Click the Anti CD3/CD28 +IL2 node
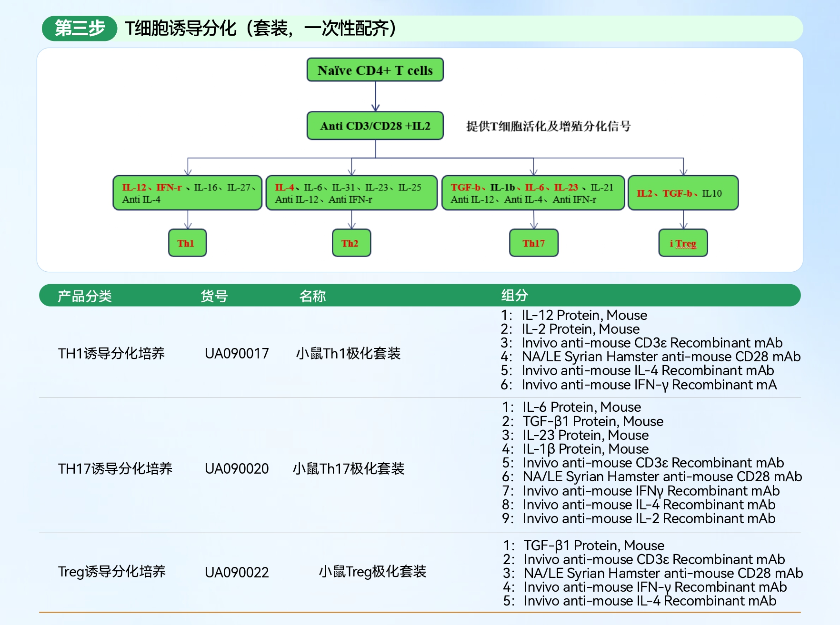 pos(375,125)
